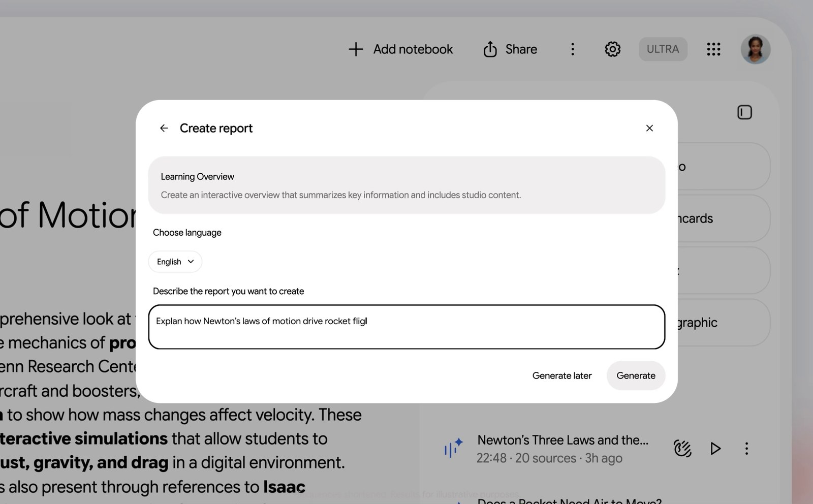The width and height of the screenshot is (813, 504).
Task: Open the Newton's Three Laws and the... title
Action: click(562, 440)
